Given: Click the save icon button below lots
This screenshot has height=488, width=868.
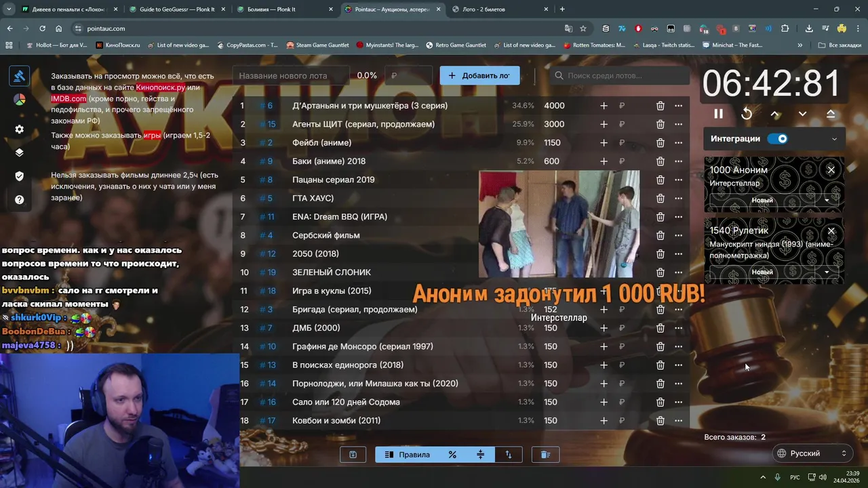Looking at the screenshot, I should click(353, 455).
